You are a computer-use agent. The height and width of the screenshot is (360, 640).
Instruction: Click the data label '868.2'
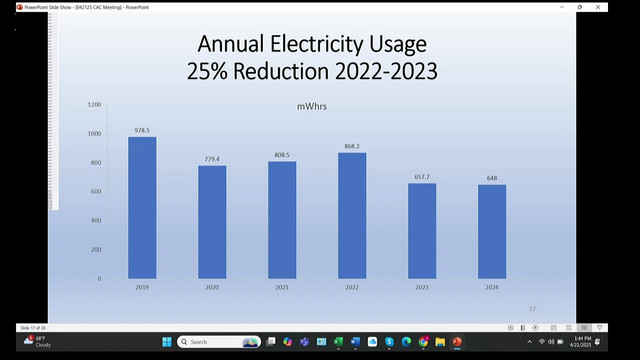pos(352,146)
